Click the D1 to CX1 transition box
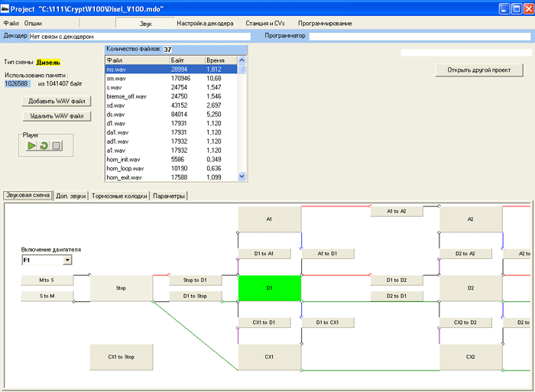The image size is (535, 392). [x=328, y=322]
